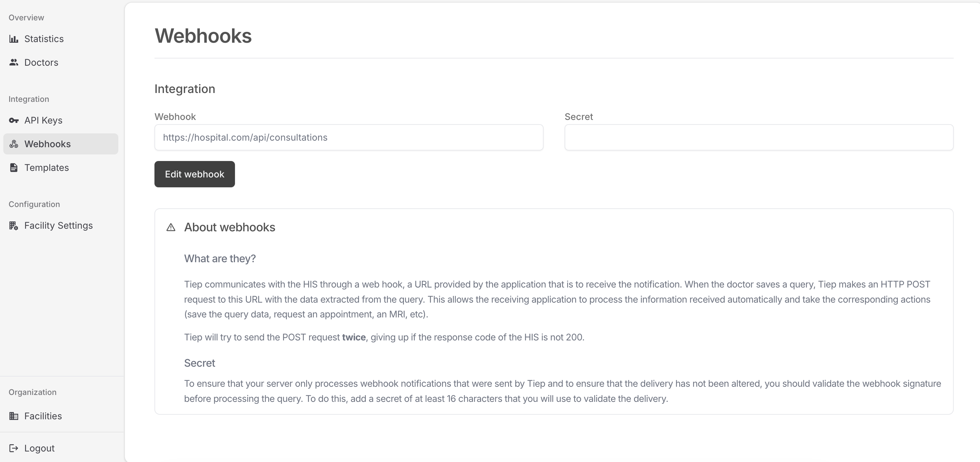Focus the Webhook URL input field
Image resolution: width=980 pixels, height=462 pixels.
point(348,137)
